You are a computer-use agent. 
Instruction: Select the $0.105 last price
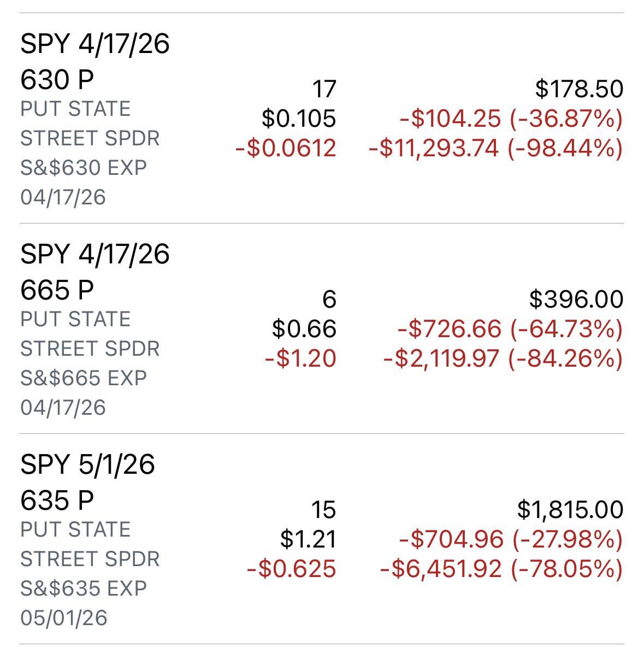(x=299, y=119)
